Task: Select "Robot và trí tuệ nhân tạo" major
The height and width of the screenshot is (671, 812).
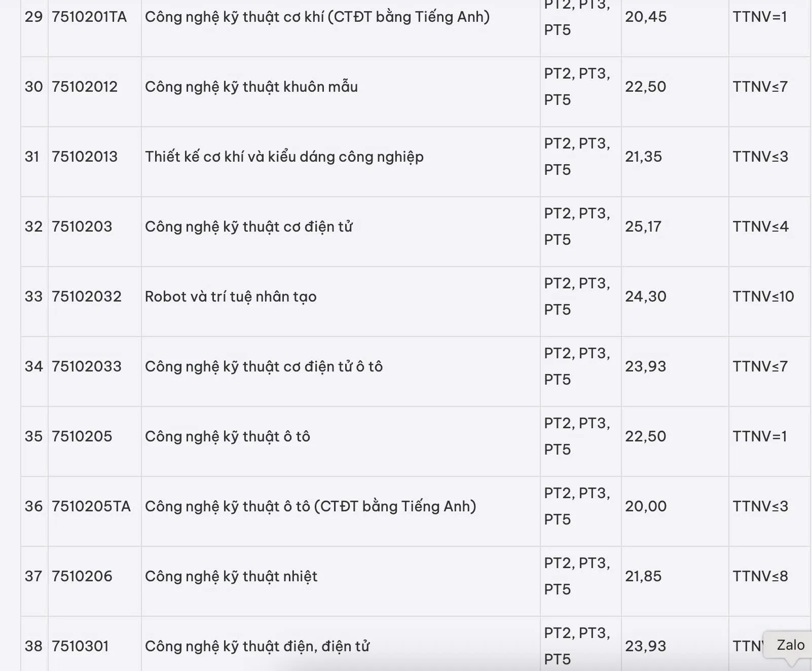Action: (231, 297)
